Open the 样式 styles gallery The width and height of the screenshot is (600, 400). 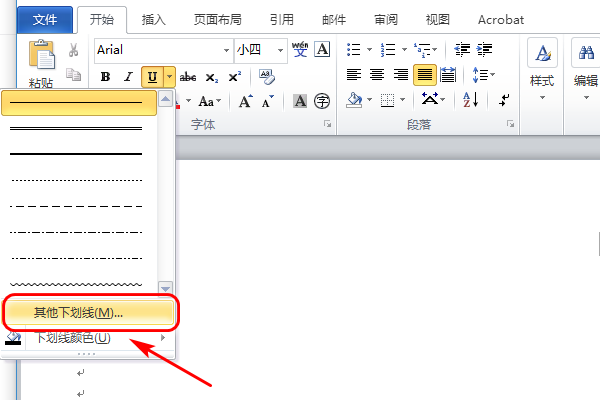click(x=542, y=70)
